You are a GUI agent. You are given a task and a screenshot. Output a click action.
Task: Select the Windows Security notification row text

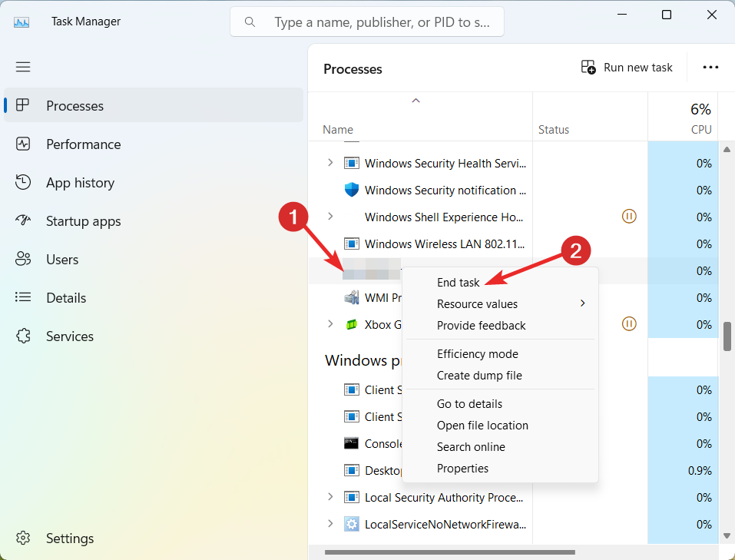click(x=445, y=191)
